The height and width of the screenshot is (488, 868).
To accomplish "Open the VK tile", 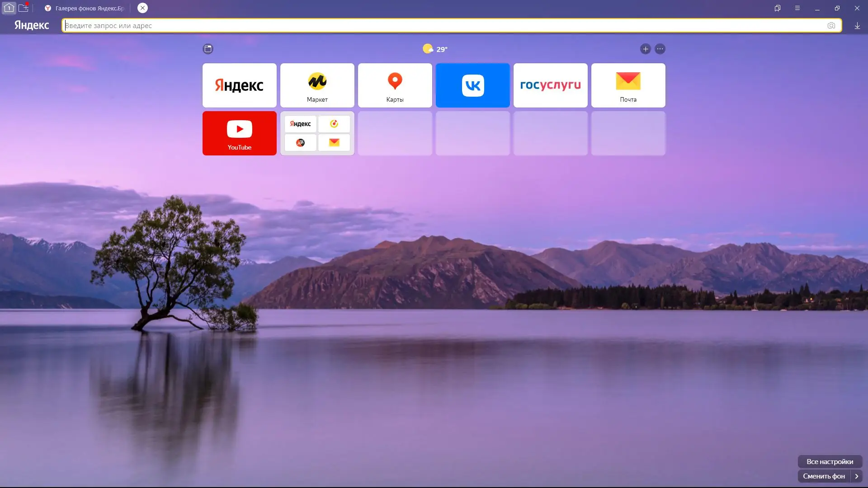I will (x=473, y=85).
